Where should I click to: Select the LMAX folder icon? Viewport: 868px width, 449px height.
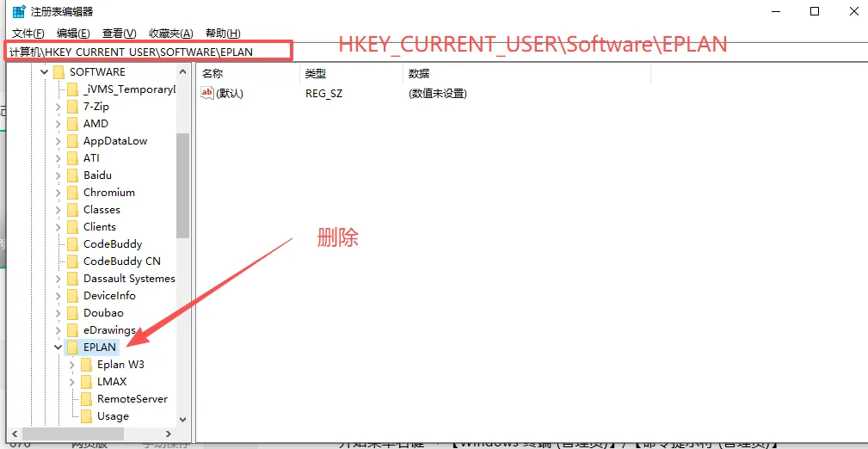point(86,381)
